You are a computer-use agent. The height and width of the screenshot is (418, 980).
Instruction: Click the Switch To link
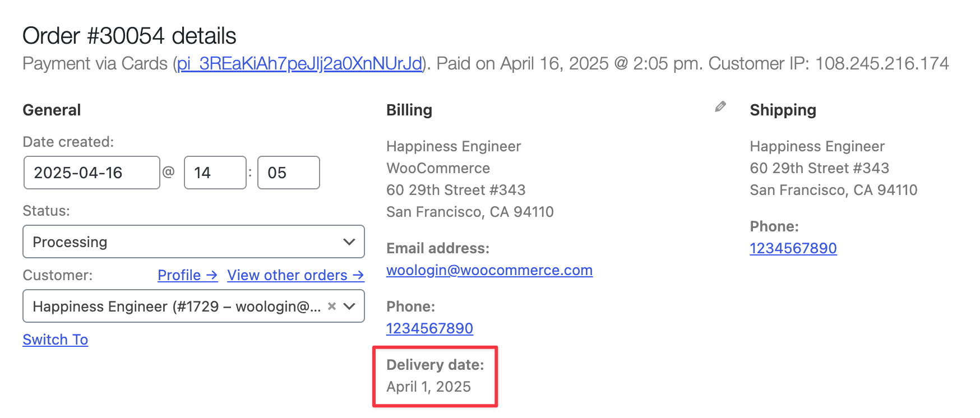click(56, 340)
